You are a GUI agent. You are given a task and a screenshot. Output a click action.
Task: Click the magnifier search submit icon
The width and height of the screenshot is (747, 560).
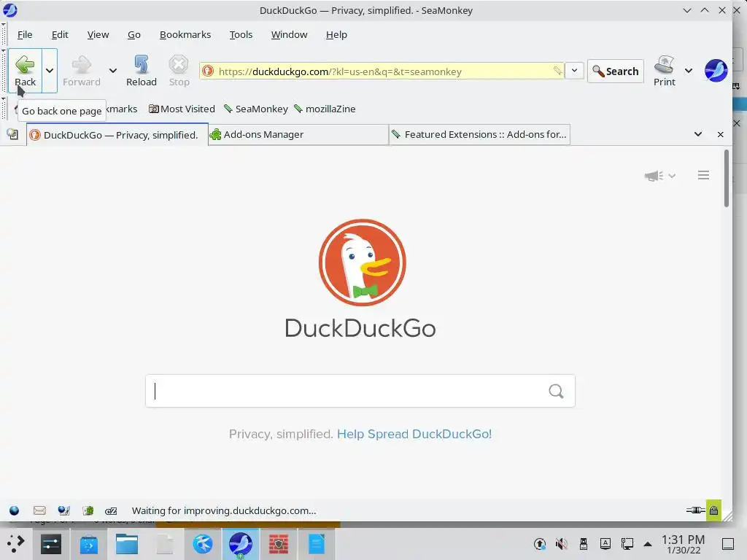556,391
